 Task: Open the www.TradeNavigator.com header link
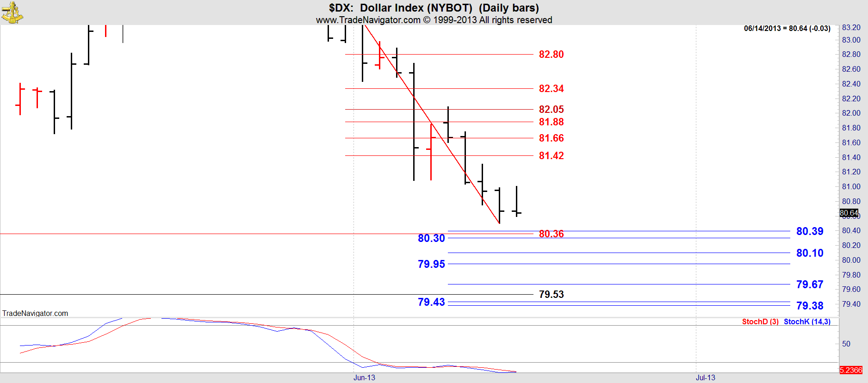pos(368,20)
